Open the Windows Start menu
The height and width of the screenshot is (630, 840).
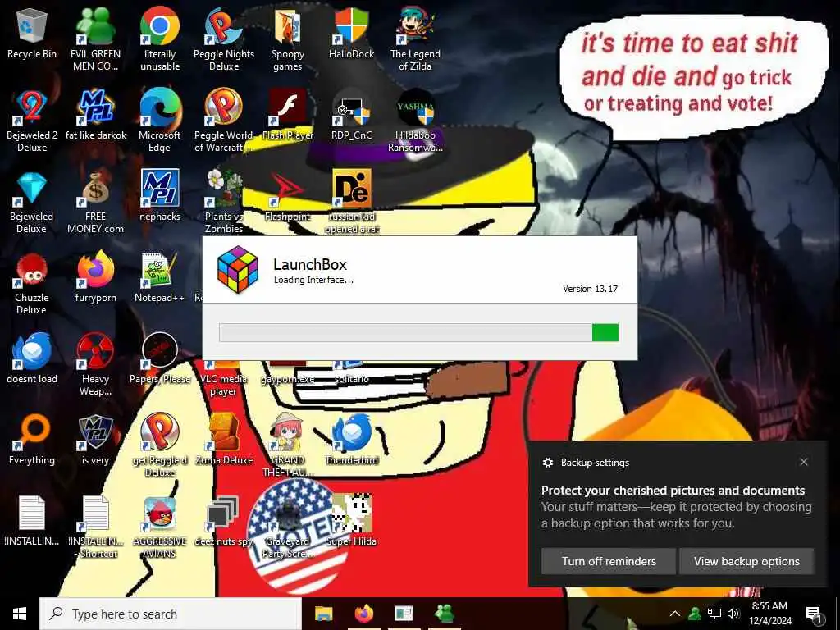point(20,614)
